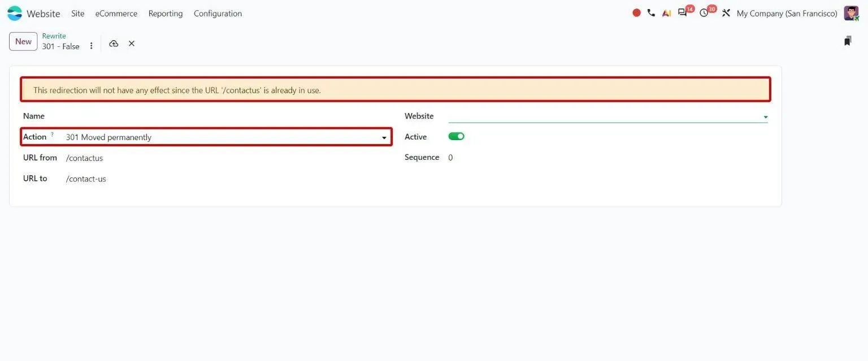Toggle the Active switch off

pyautogui.click(x=456, y=136)
